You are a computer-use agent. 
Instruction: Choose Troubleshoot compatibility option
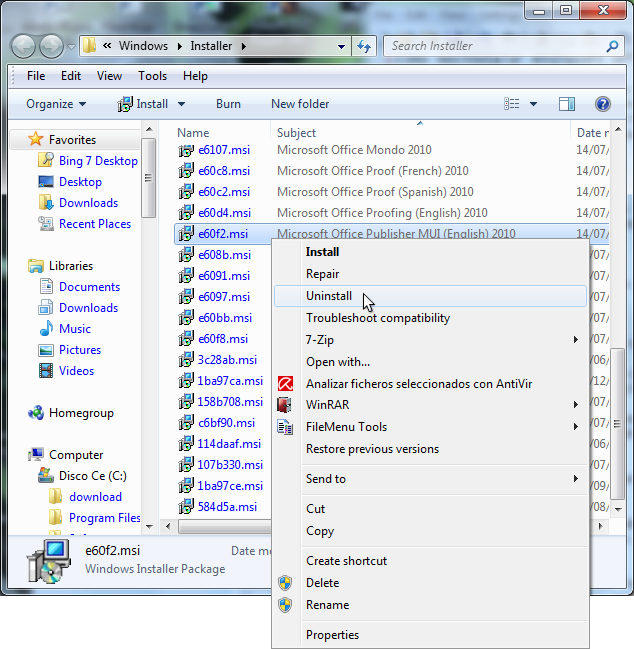pos(430,318)
